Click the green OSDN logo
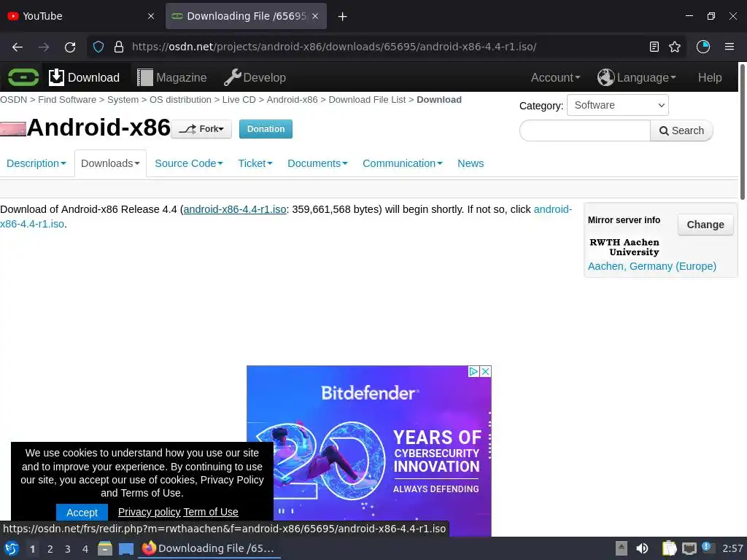 click(x=23, y=77)
